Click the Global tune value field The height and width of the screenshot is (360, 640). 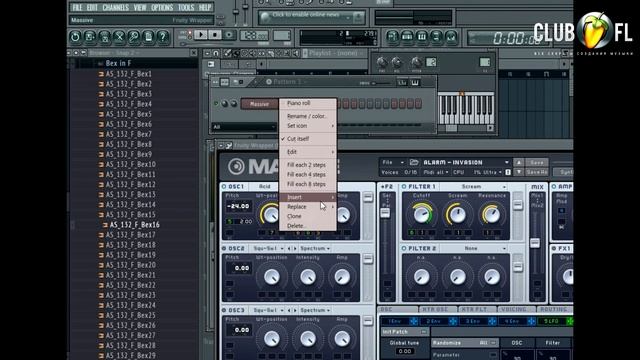(x=404, y=351)
